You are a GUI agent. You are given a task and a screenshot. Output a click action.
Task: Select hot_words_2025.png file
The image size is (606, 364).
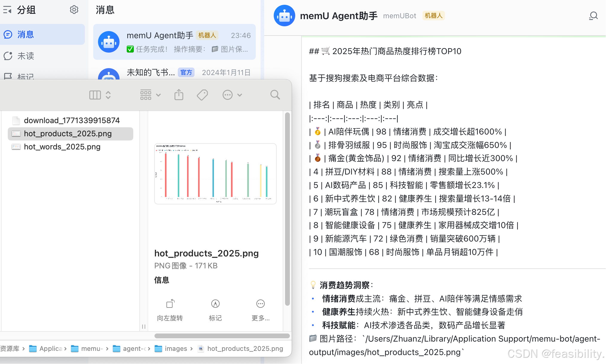[62, 147]
